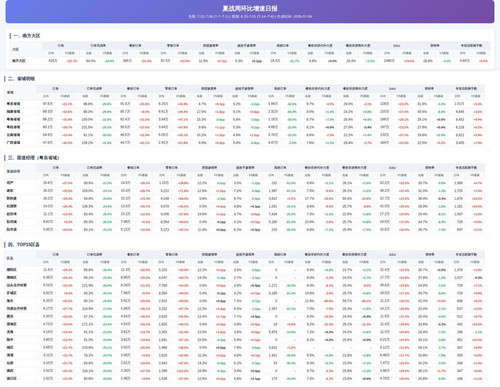
Task: Click the 订单 header in 南方大区 table
Action: coord(61,45)
